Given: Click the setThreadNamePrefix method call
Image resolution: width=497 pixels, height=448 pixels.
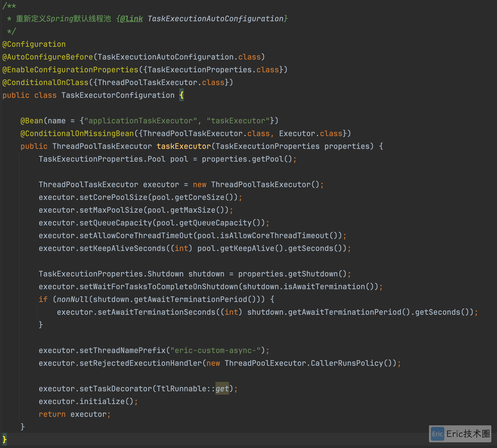Looking at the screenshot, I should 123,350.
